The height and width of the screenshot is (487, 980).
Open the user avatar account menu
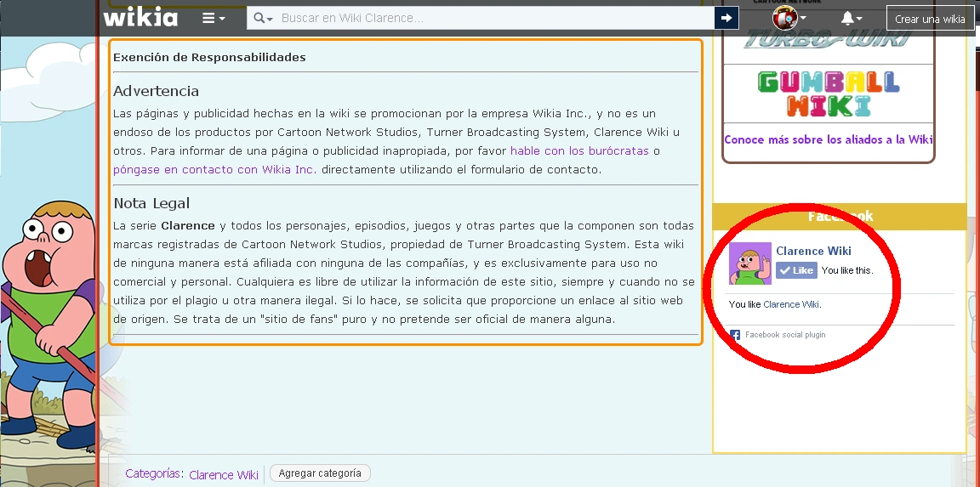point(788,18)
